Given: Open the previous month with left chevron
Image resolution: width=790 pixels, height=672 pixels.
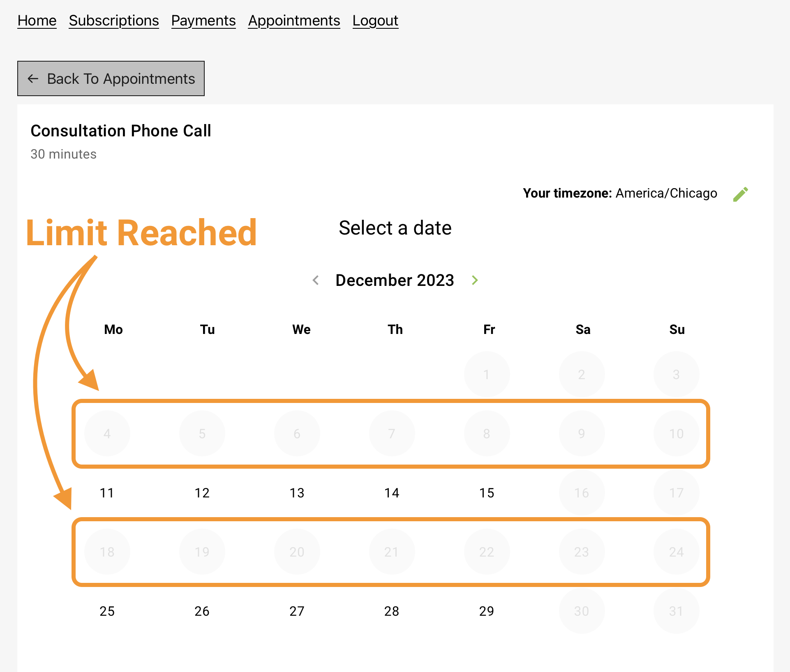Looking at the screenshot, I should click(x=316, y=280).
